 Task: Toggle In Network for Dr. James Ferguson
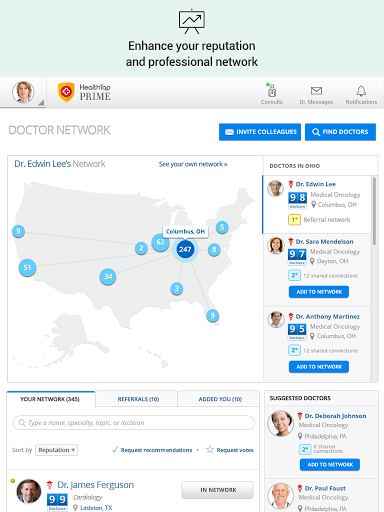(218, 490)
